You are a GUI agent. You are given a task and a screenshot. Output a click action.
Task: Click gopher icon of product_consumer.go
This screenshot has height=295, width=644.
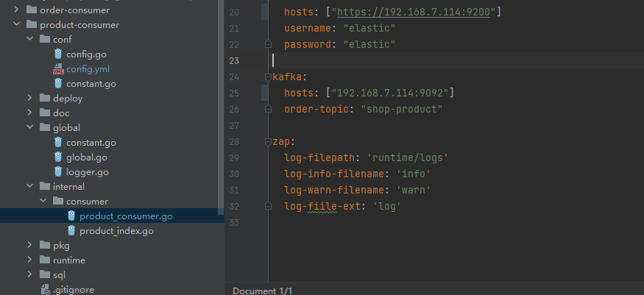[x=71, y=216]
